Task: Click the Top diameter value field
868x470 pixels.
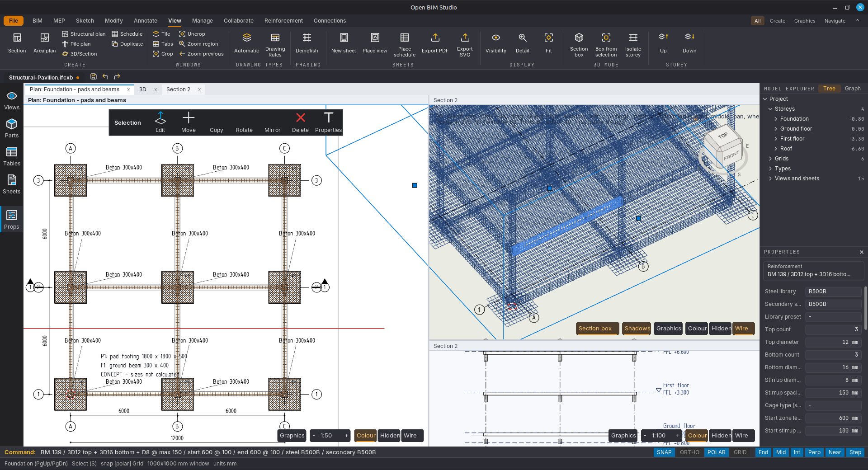Action: tap(833, 342)
